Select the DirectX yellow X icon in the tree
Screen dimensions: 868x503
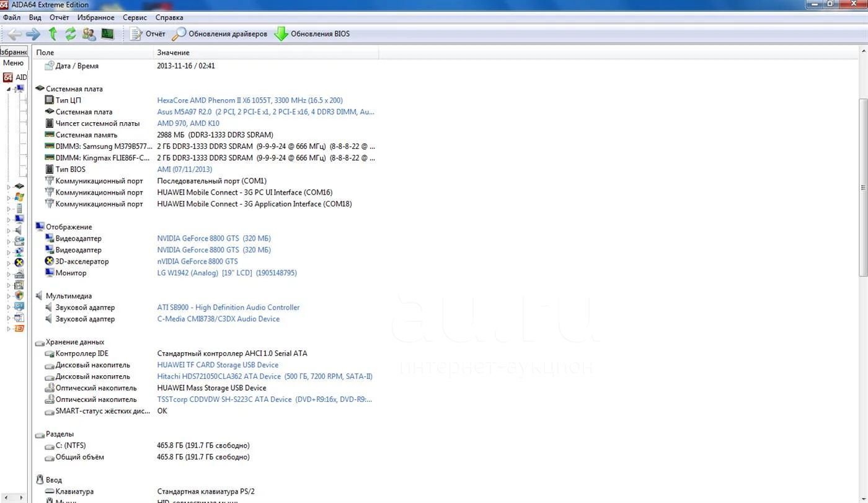[19, 262]
